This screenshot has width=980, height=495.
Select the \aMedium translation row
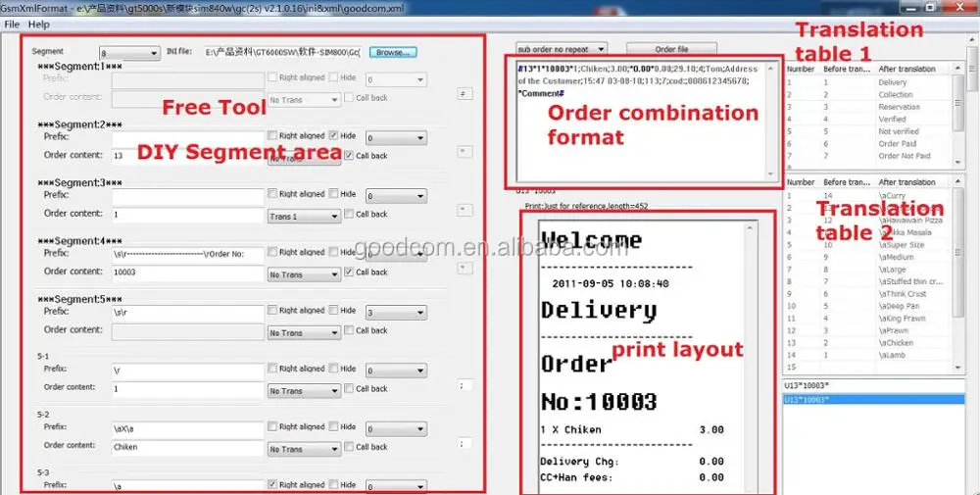point(868,257)
